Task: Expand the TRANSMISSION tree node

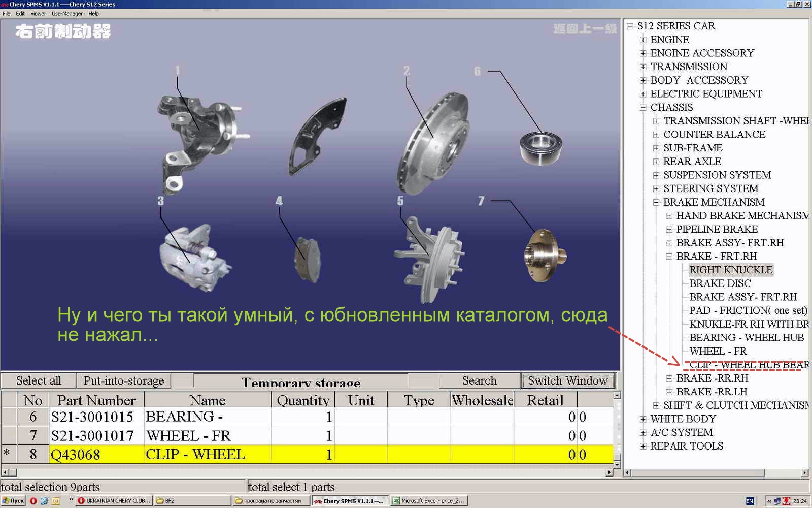Action: coord(643,67)
